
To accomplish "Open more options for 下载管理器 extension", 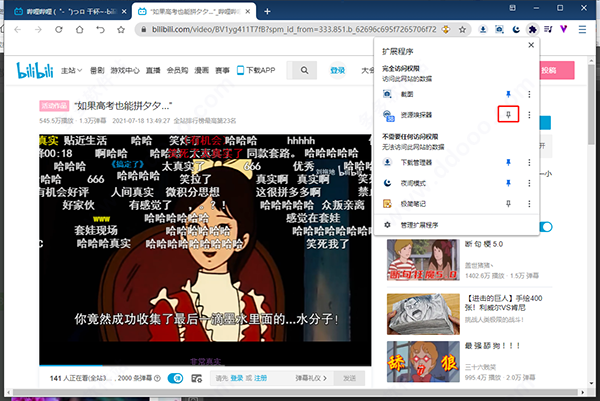I will (529, 163).
